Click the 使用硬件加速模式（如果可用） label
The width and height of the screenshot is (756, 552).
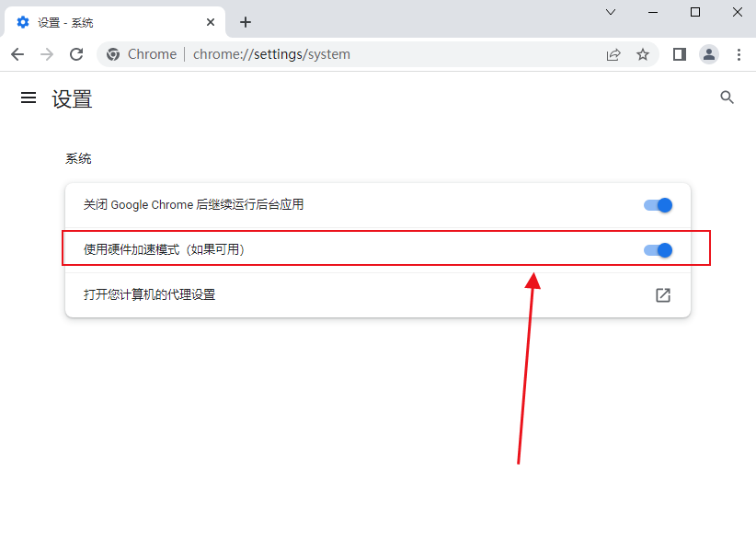point(164,249)
